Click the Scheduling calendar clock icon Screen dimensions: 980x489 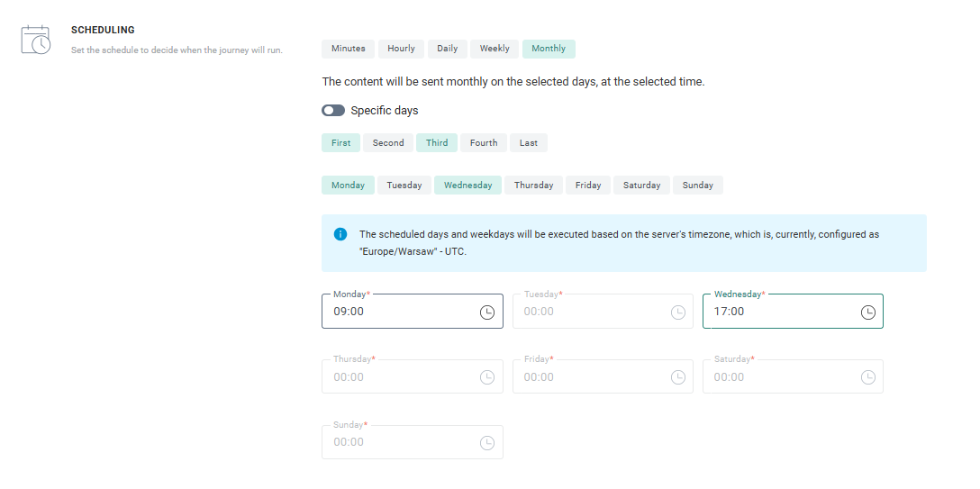point(36,41)
